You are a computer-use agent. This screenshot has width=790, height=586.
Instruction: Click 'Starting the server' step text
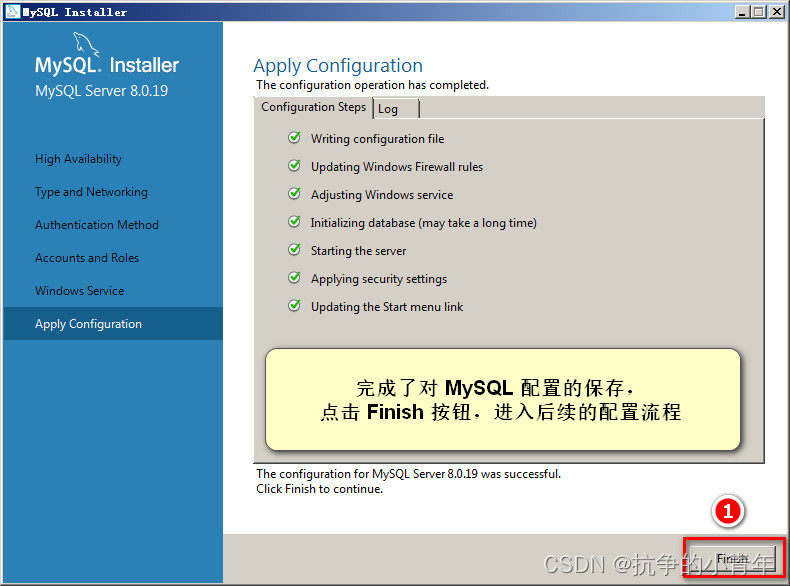tap(358, 251)
